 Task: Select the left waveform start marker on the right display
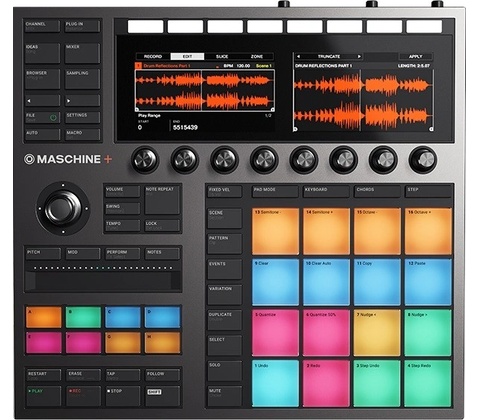295,129
